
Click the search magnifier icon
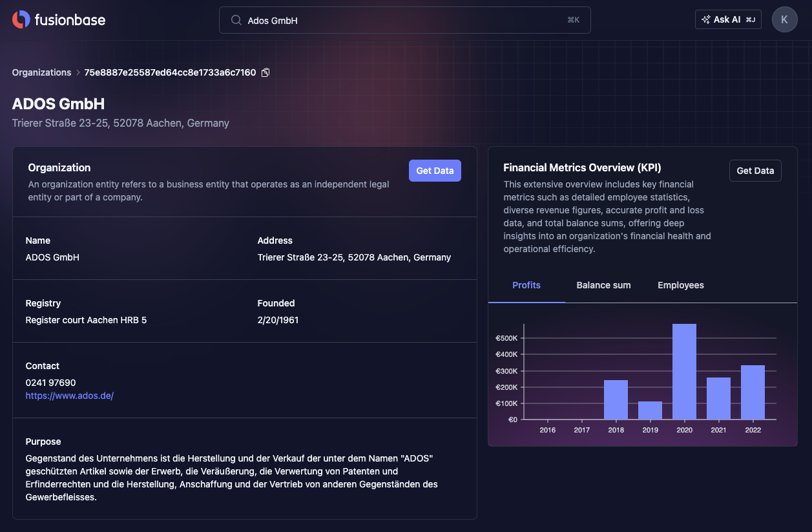pyautogui.click(x=236, y=20)
